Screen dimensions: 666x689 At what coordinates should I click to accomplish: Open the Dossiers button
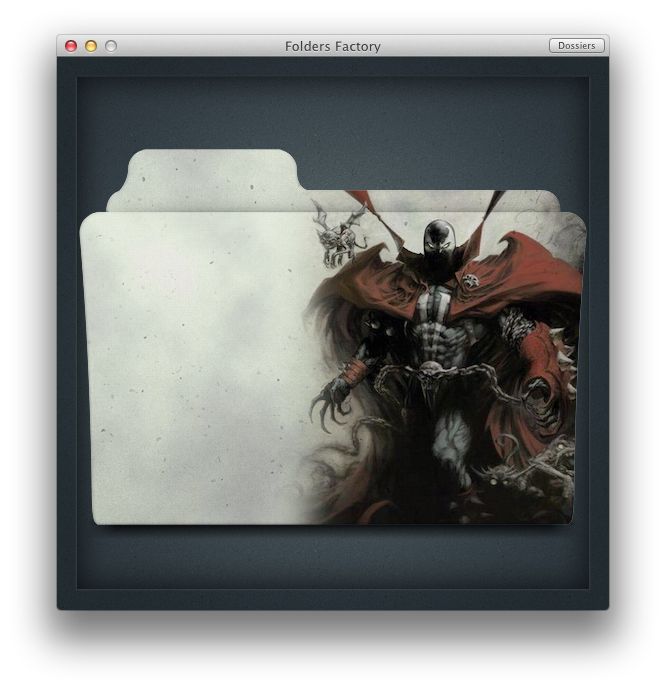click(576, 46)
